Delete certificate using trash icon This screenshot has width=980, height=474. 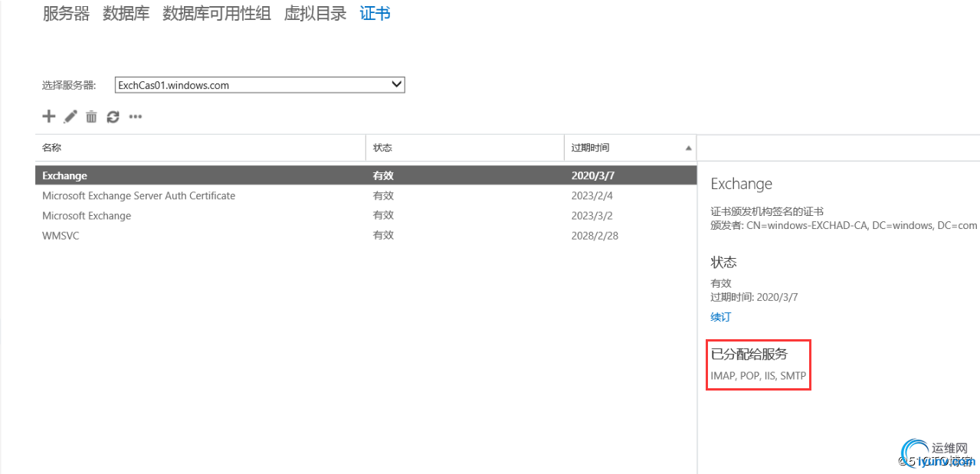[91, 116]
